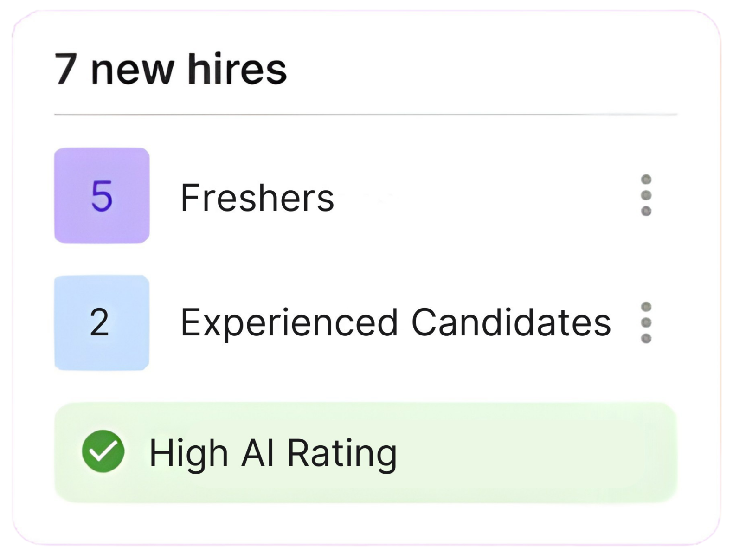733x560 pixels.
Task: Click the "High AI Rating" text
Action: pos(273,453)
